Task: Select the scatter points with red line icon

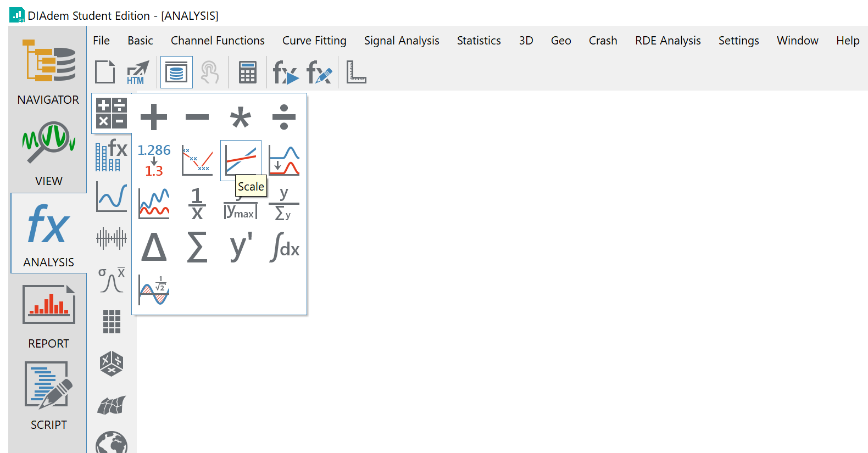Action: click(197, 160)
